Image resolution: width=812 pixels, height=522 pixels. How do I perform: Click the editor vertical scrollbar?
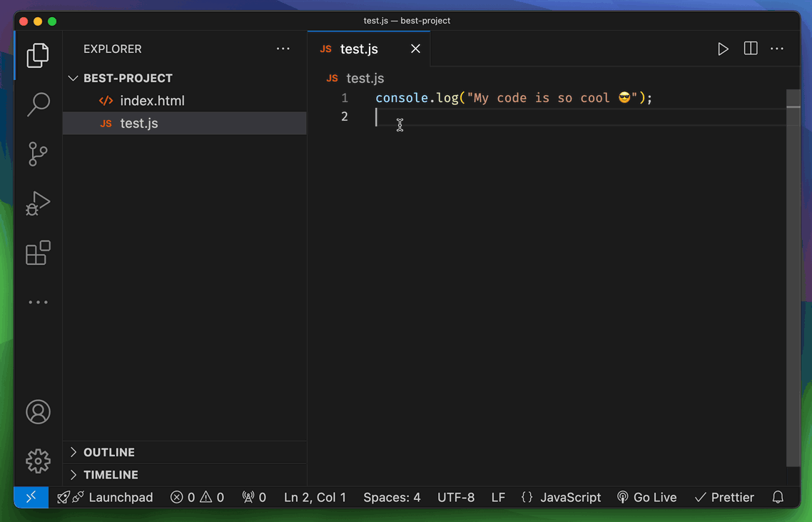click(793, 278)
